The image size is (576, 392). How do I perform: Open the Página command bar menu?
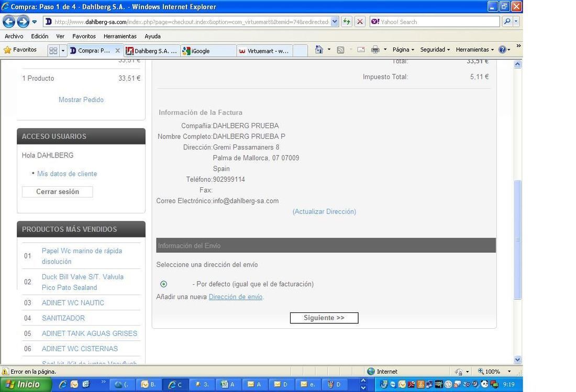pyautogui.click(x=403, y=50)
